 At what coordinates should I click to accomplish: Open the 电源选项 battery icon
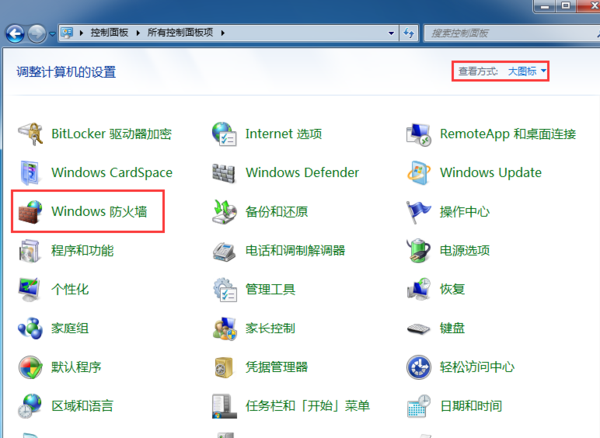(x=418, y=251)
